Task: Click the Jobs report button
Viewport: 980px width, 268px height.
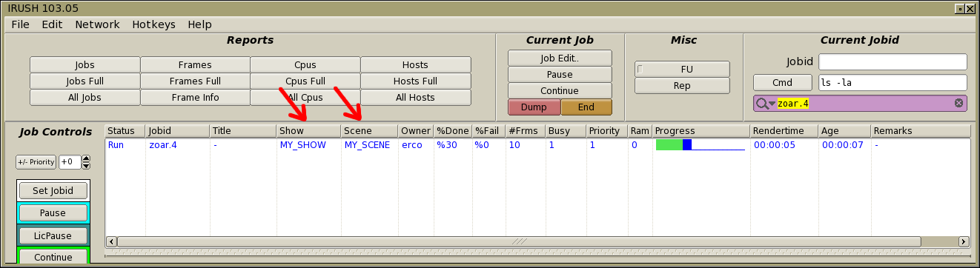Action: coord(85,65)
